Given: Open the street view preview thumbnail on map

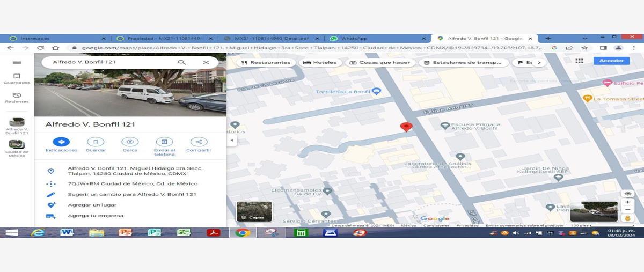Looking at the screenshot, I should point(594,211).
